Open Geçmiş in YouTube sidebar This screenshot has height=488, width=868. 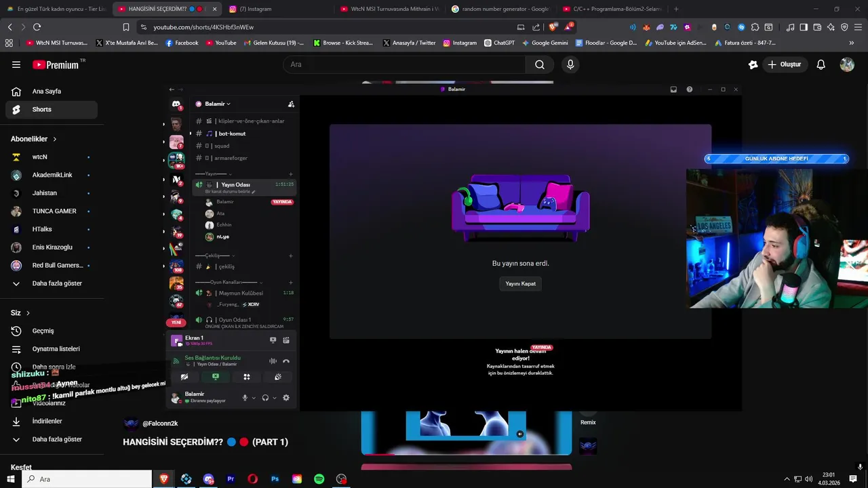point(52,331)
